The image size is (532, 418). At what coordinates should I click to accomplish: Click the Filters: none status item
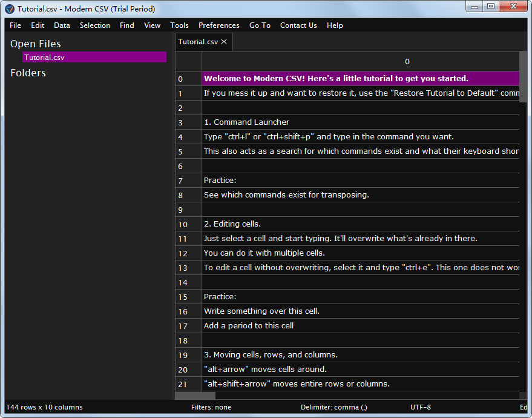(211, 407)
